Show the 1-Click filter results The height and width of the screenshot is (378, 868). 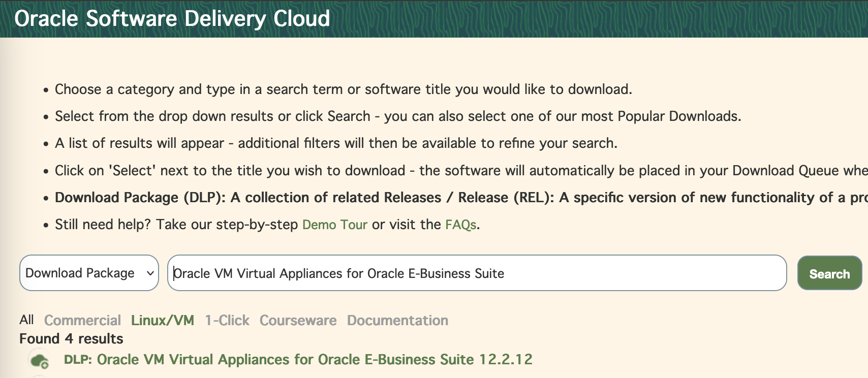(227, 321)
